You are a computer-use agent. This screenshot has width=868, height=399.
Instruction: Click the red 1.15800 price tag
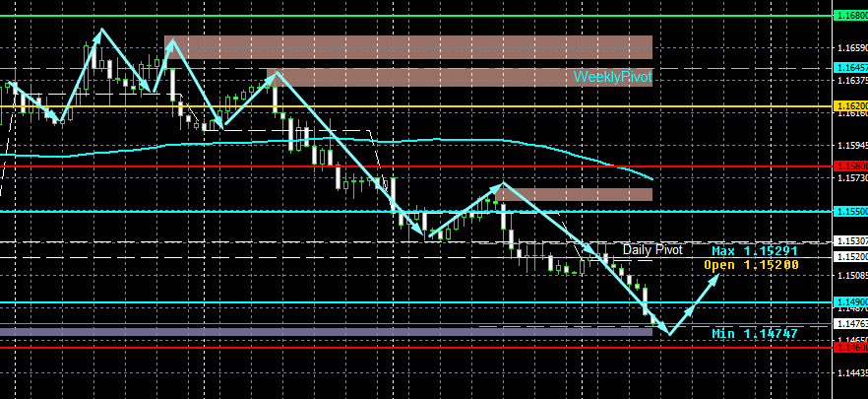tap(851, 166)
